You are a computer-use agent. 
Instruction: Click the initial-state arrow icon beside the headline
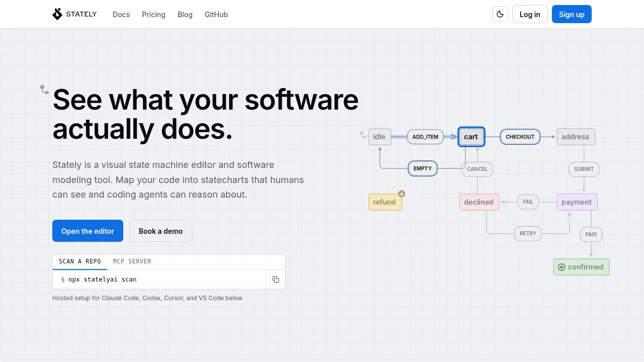coord(45,89)
